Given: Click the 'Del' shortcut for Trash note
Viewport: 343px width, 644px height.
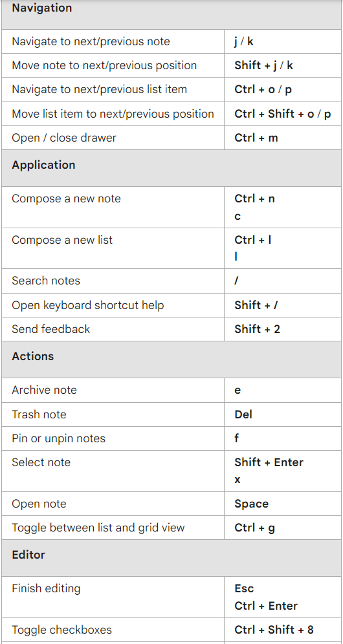Looking at the screenshot, I should tap(243, 414).
